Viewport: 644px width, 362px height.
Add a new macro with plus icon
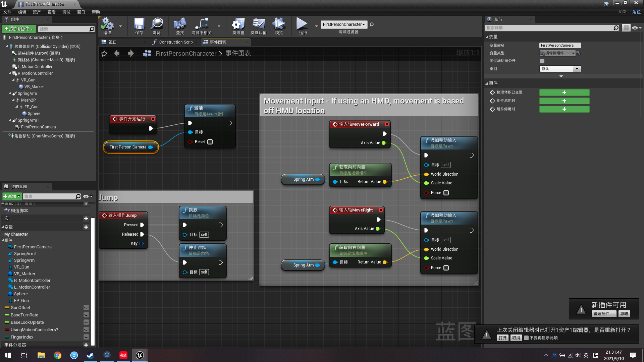tap(86, 219)
